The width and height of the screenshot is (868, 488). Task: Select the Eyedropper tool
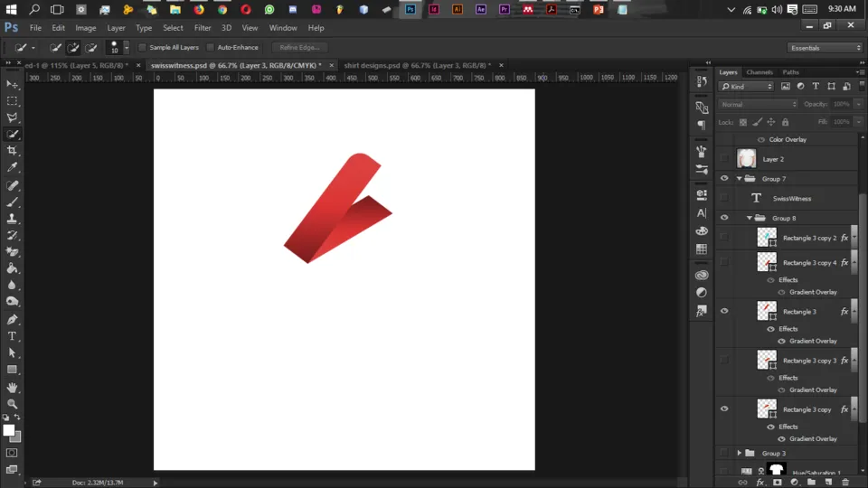tap(13, 168)
